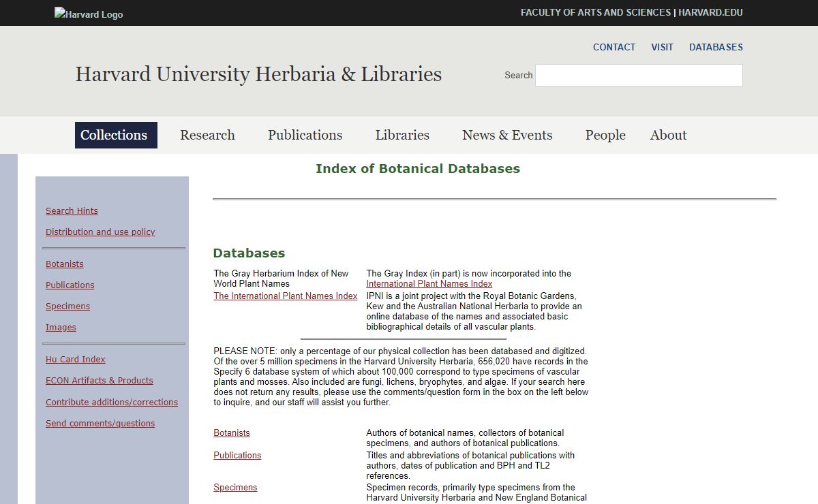The width and height of the screenshot is (818, 504).
Task: Focus the Search input field
Action: click(x=639, y=75)
